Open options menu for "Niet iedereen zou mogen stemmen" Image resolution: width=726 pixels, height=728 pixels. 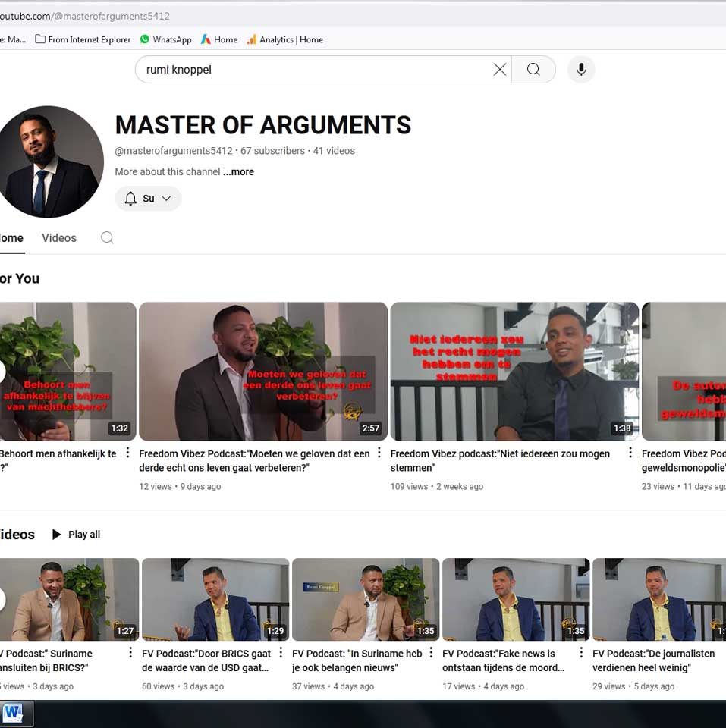click(630, 453)
